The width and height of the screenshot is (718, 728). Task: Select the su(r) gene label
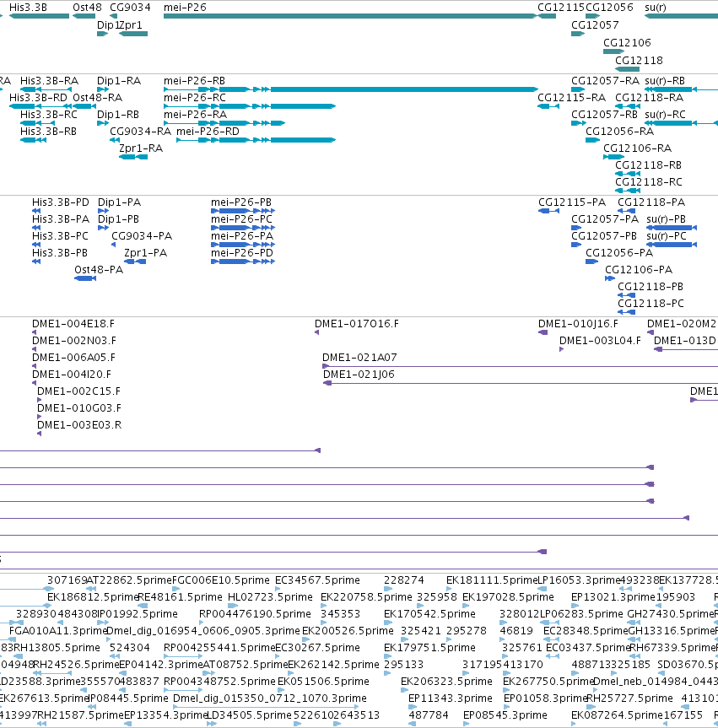point(656,8)
